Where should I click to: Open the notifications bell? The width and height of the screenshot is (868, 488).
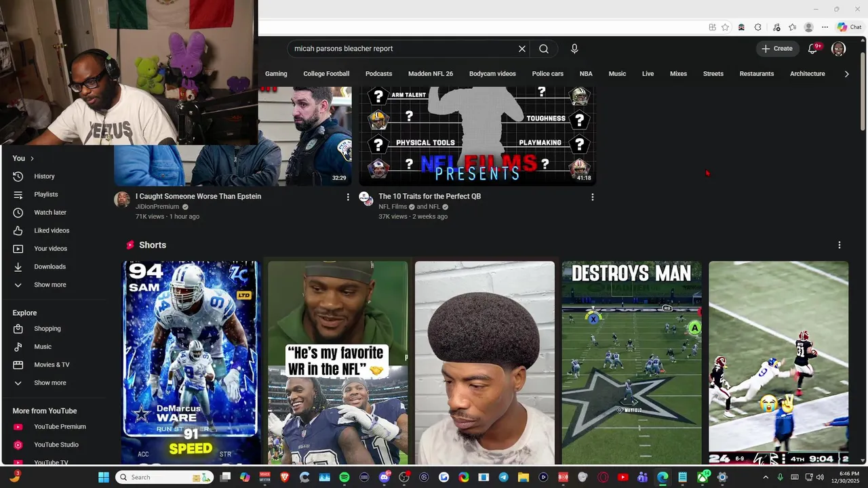pos(812,49)
